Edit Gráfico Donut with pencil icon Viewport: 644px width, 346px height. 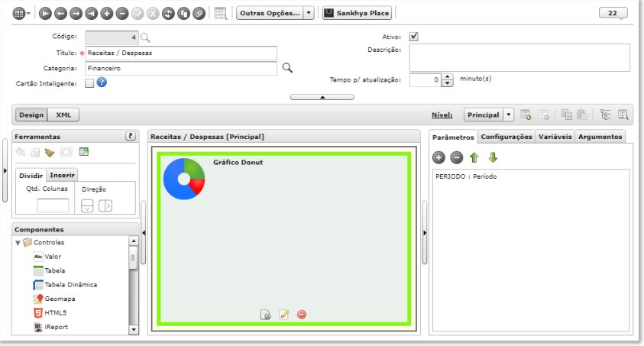[x=284, y=315]
